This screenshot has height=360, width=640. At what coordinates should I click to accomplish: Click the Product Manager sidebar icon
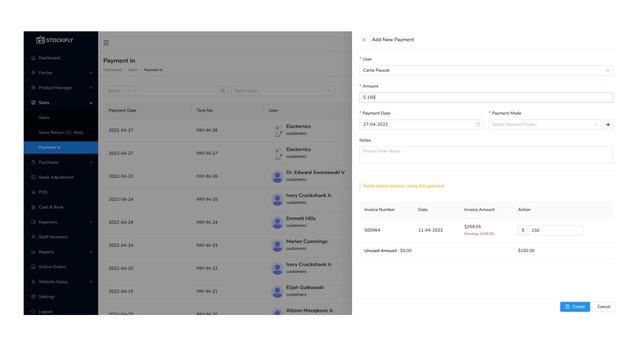coord(33,88)
